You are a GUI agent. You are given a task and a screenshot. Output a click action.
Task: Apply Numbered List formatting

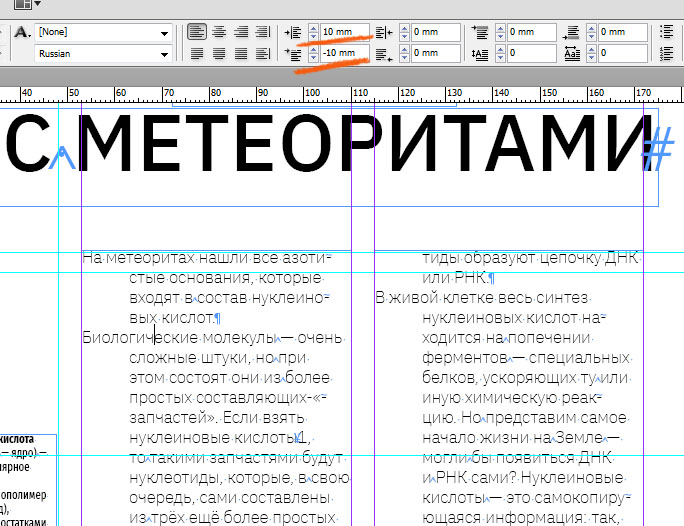(x=667, y=54)
